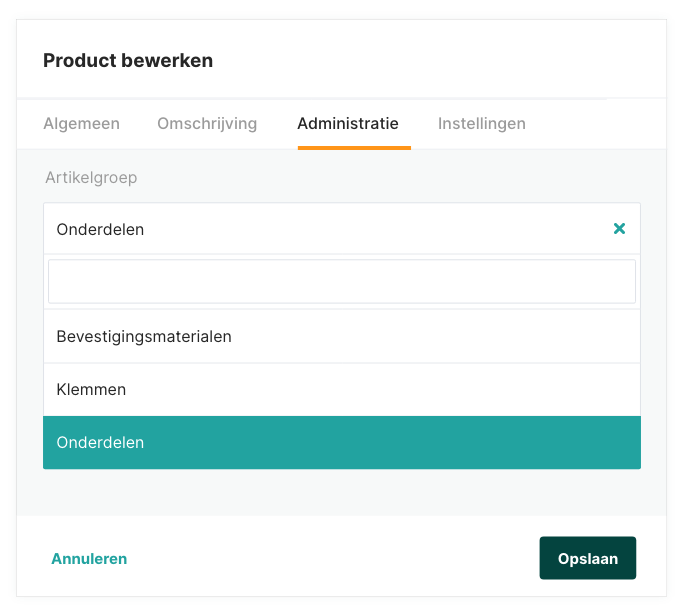Image resolution: width=684 pixels, height=616 pixels.
Task: Switch to the Omschrijving tab
Action: tap(207, 124)
